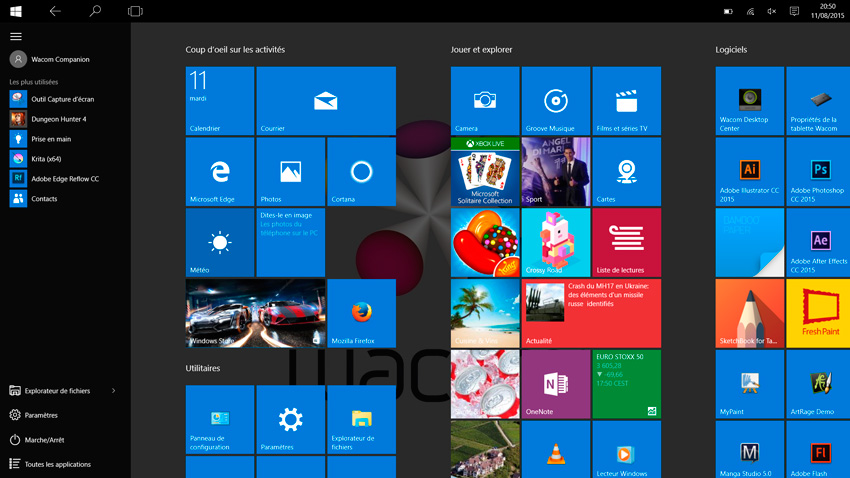This screenshot has height=478, width=850.
Task: Open the Liste de lectures tile
Action: coord(627,242)
